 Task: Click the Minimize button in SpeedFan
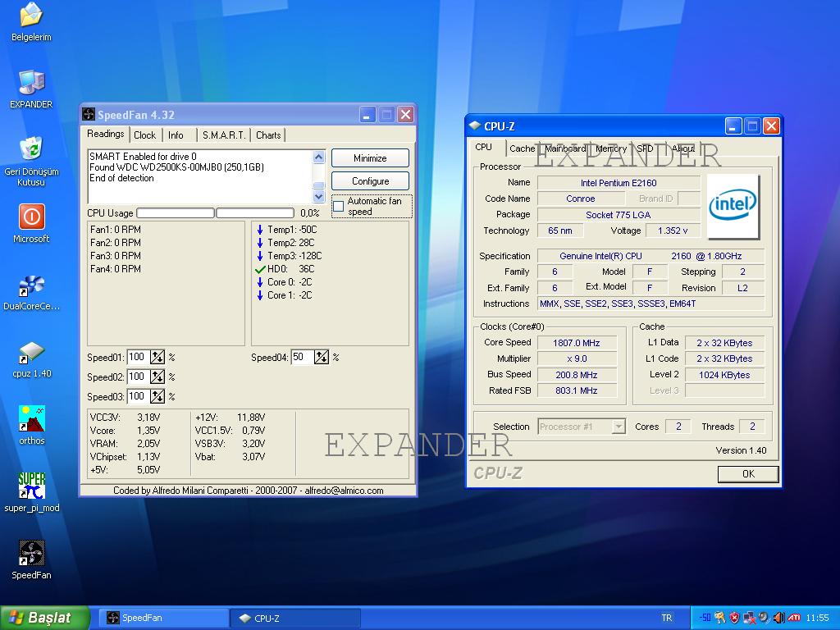(x=370, y=158)
